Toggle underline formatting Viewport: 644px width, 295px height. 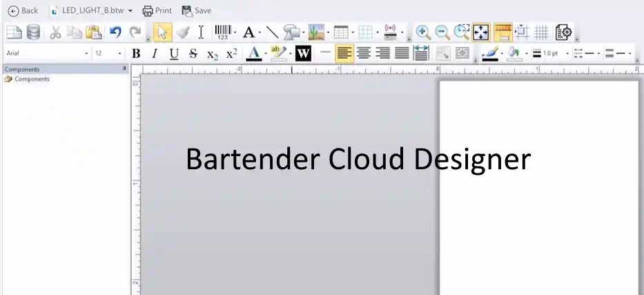[x=174, y=54]
